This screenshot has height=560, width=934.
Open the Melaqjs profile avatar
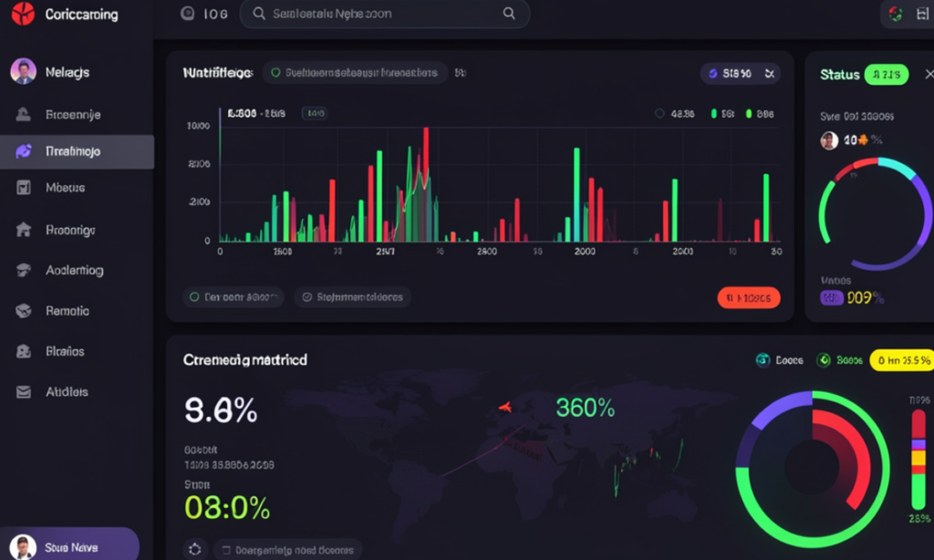coord(23,71)
